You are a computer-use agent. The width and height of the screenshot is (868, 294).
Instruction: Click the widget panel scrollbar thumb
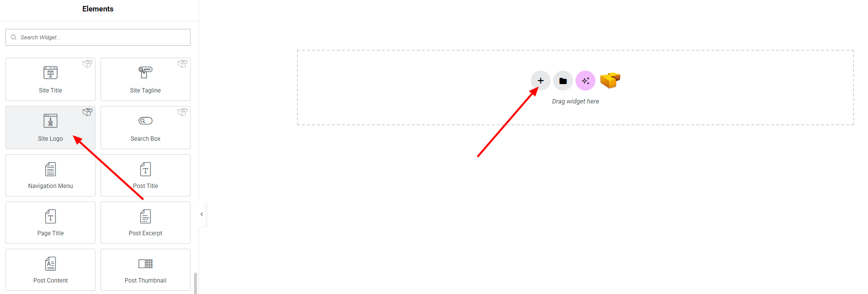195,283
